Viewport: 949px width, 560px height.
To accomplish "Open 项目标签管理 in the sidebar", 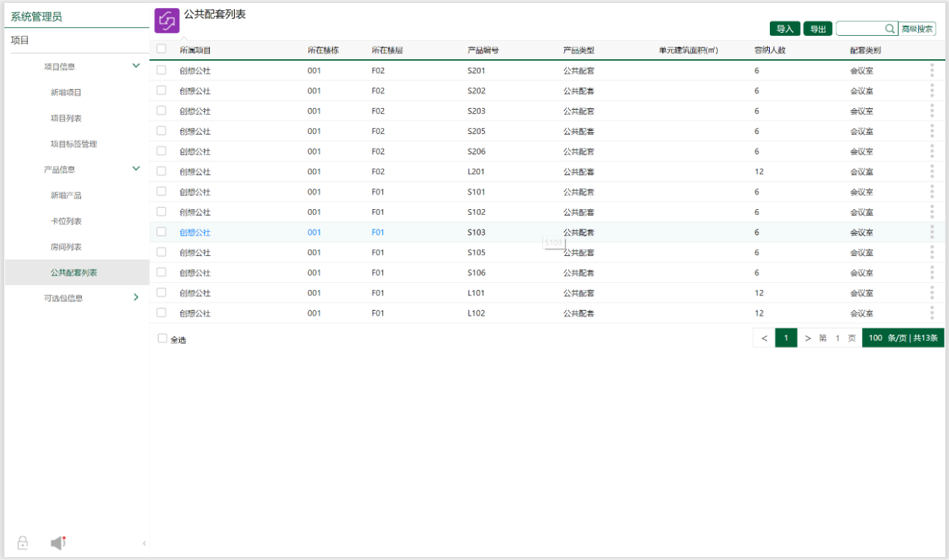I will pyautogui.click(x=74, y=144).
